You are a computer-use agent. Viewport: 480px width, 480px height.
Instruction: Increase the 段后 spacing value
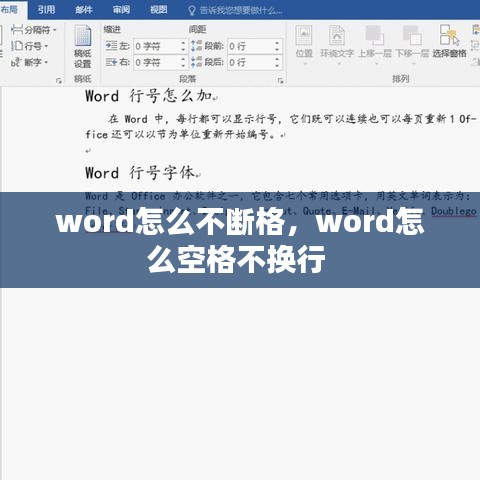coord(277,59)
